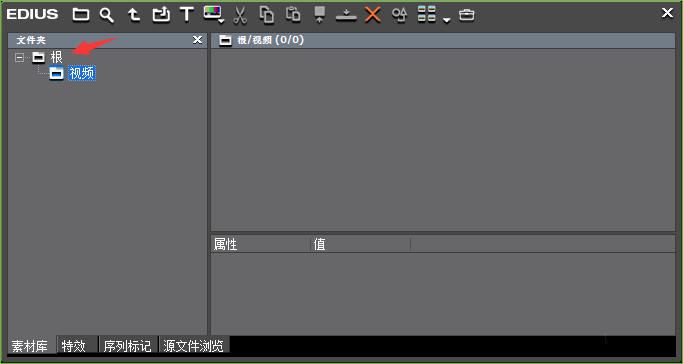Click the 根/视频 (0/0) path header
Screen dimensions: 683x364
click(270, 40)
